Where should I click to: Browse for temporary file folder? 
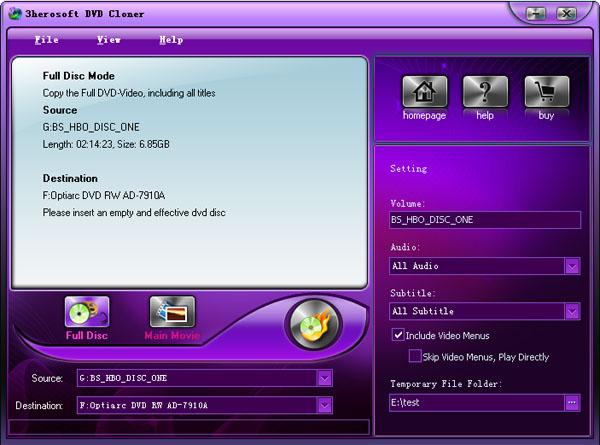click(x=572, y=403)
